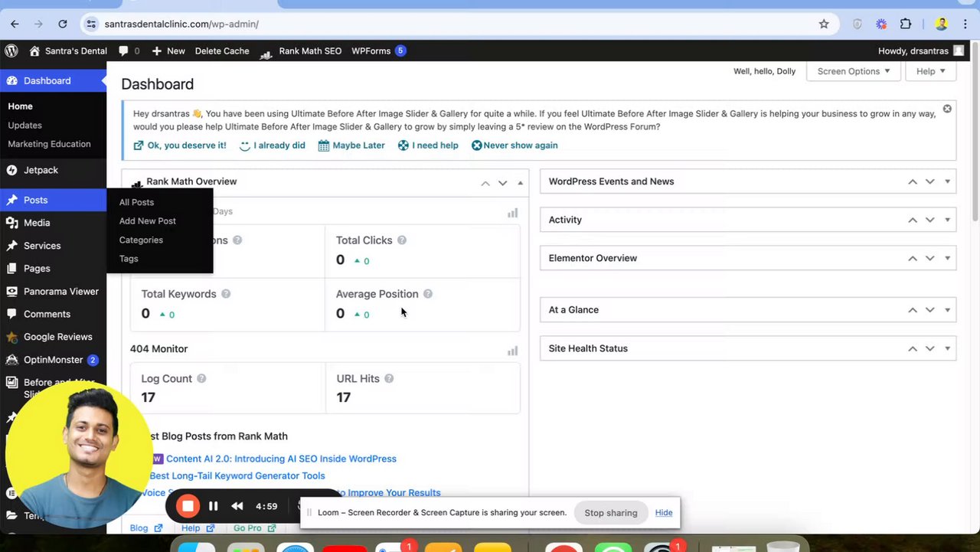Move the At a Glance widget down

[x=929, y=310]
